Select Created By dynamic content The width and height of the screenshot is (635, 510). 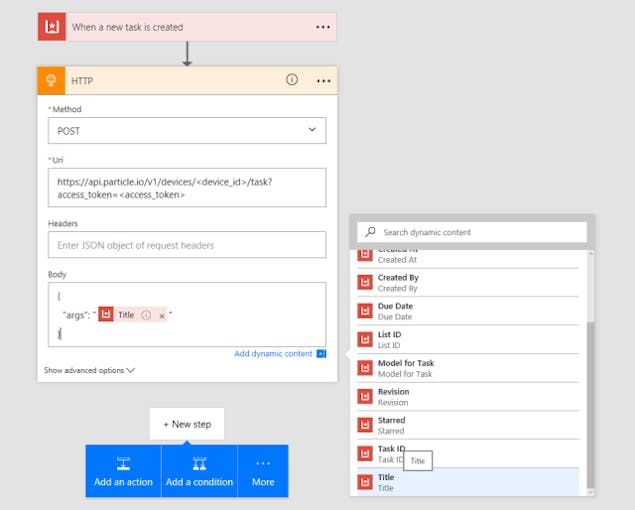[468, 282]
